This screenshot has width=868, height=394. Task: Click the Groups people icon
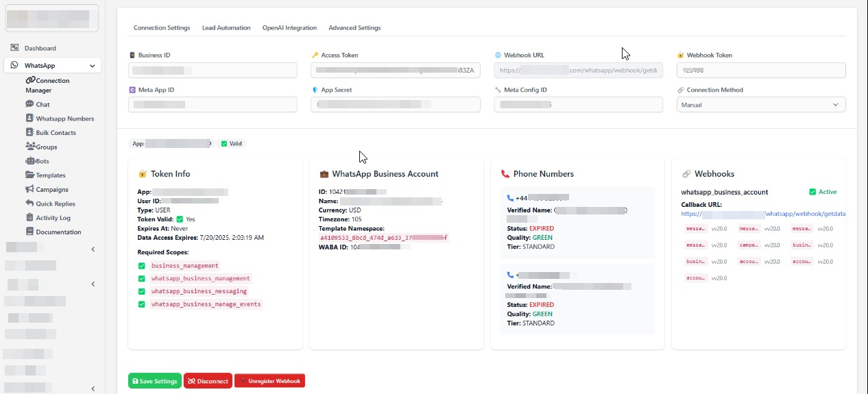(x=30, y=147)
